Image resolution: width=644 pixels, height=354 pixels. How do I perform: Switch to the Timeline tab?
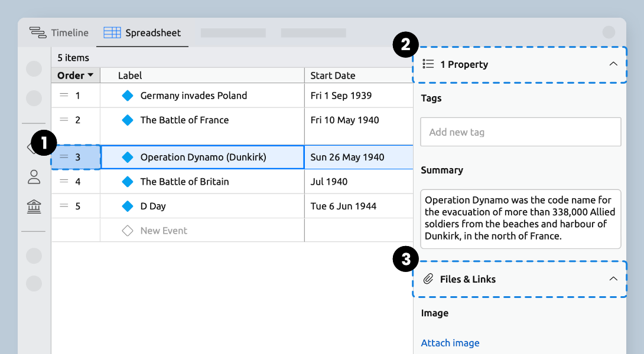(58, 33)
